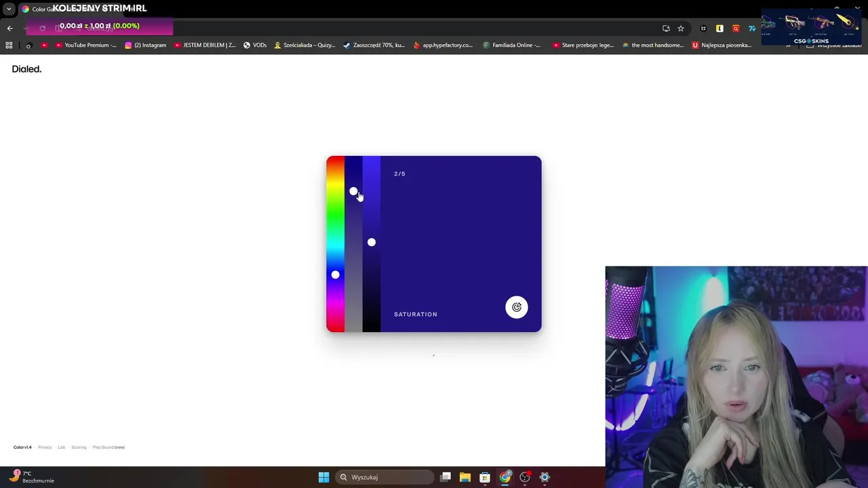The image size is (868, 488).
Task: Open the Sześcialiada – Quizy bookmark
Action: click(304, 45)
